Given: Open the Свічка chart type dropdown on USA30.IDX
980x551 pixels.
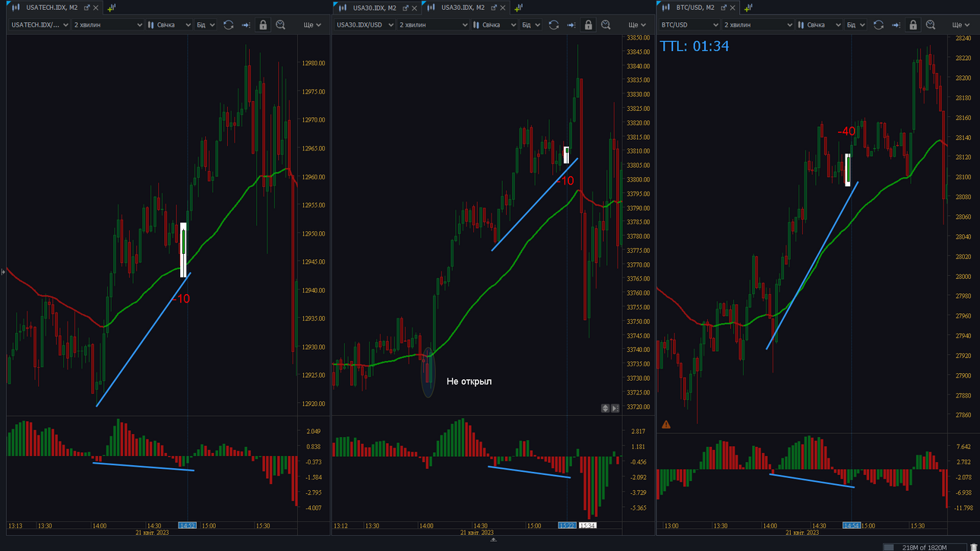Looking at the screenshot, I should point(495,25).
